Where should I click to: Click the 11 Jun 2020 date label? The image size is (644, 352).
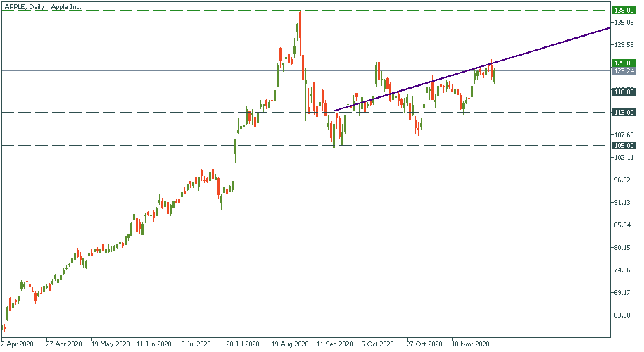click(x=154, y=344)
